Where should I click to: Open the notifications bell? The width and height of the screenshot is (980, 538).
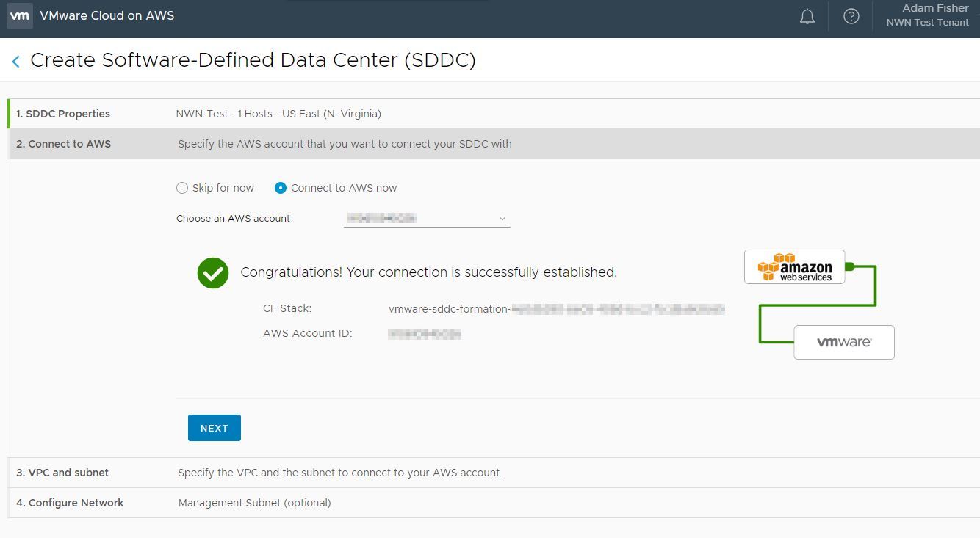pos(807,16)
